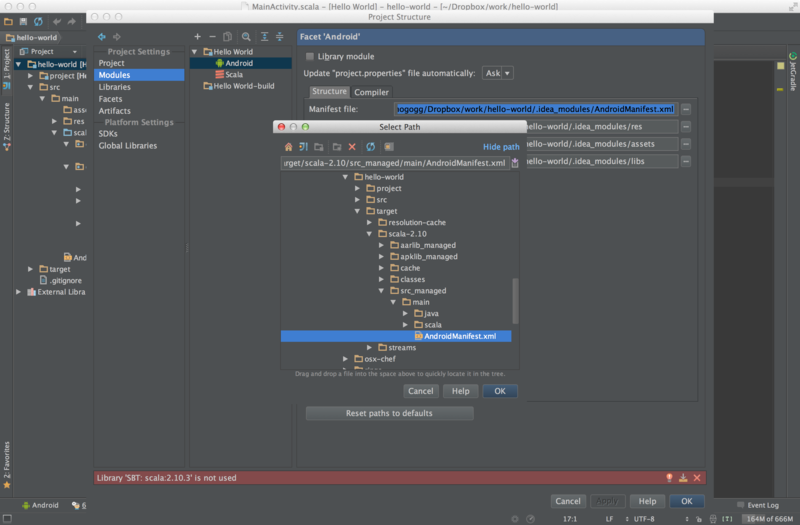Open Global Libraries settings
The height and width of the screenshot is (525, 800).
[x=128, y=145]
